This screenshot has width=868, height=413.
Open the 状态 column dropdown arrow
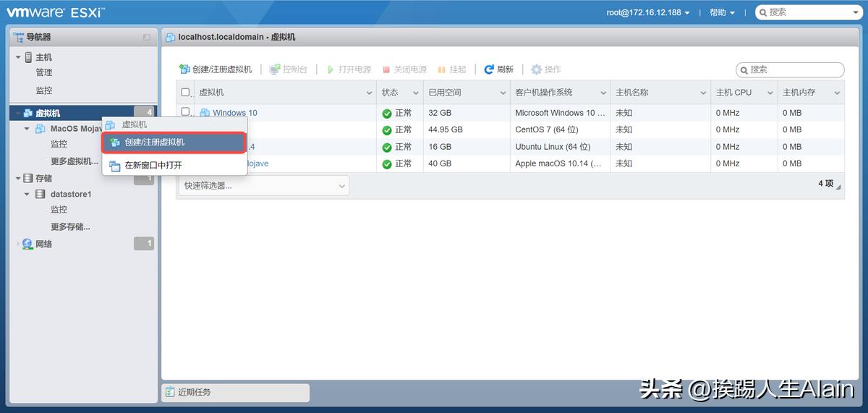click(x=416, y=93)
